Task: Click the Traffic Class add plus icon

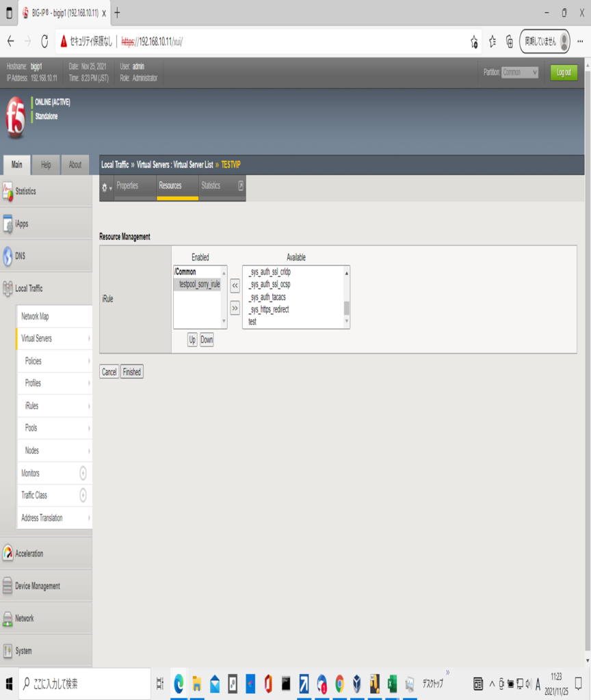Action: click(83, 496)
